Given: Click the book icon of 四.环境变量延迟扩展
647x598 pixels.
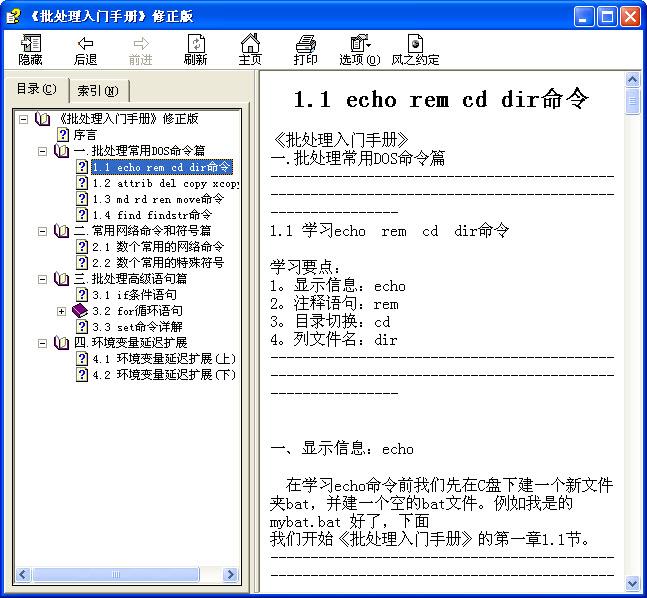Looking at the screenshot, I should 61,343.
